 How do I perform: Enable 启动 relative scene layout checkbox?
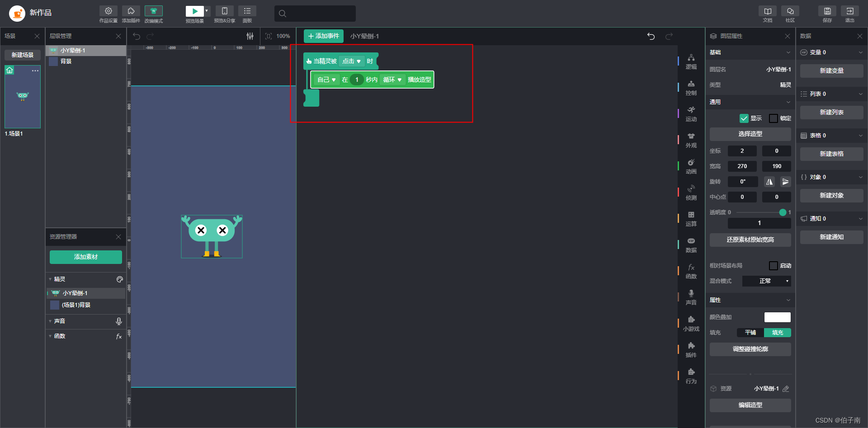pos(774,266)
